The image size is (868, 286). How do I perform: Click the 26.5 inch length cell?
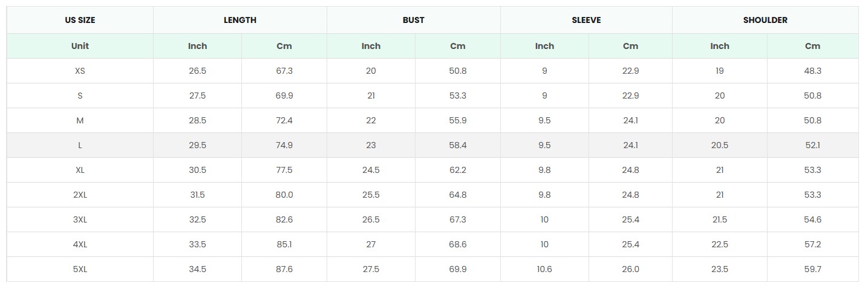point(197,71)
